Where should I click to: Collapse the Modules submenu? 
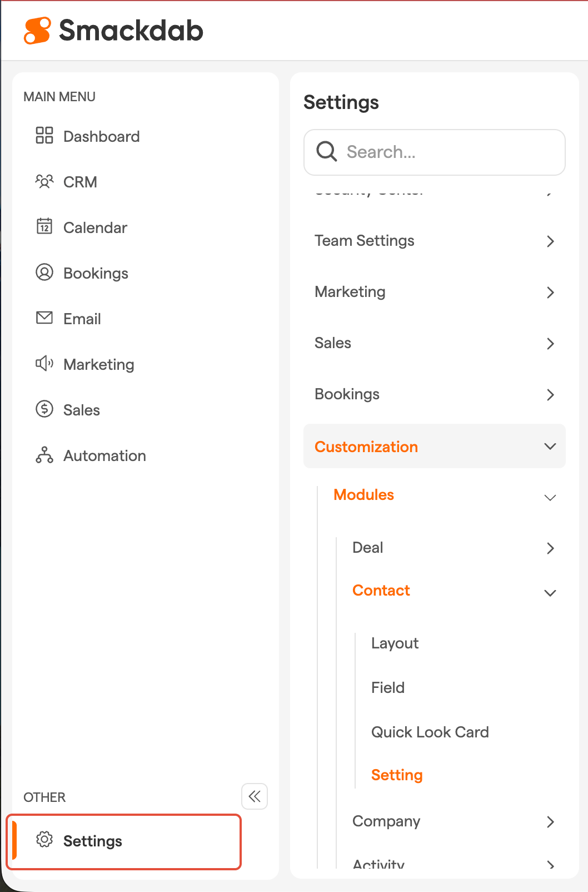(550, 497)
